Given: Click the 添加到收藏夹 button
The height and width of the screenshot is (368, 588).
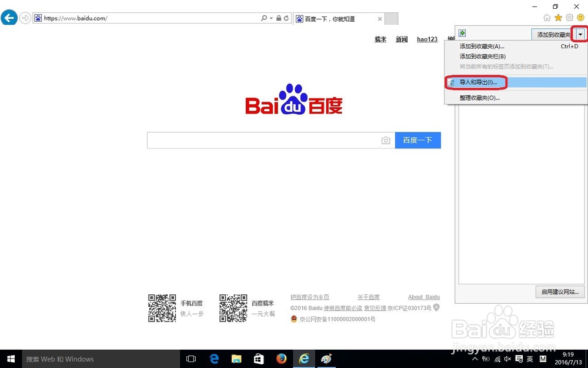Looking at the screenshot, I should 554,35.
